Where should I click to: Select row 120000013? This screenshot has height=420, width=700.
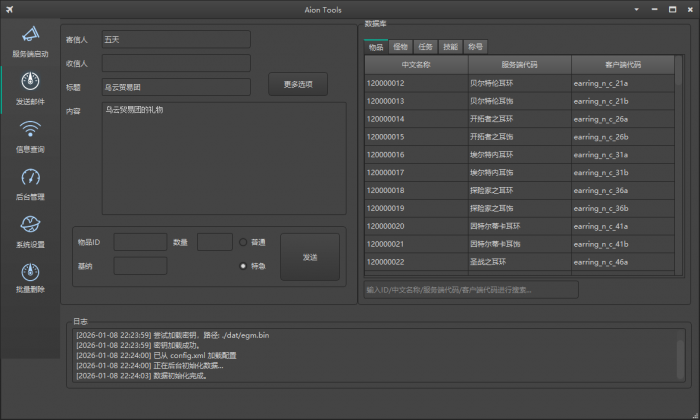point(519,101)
